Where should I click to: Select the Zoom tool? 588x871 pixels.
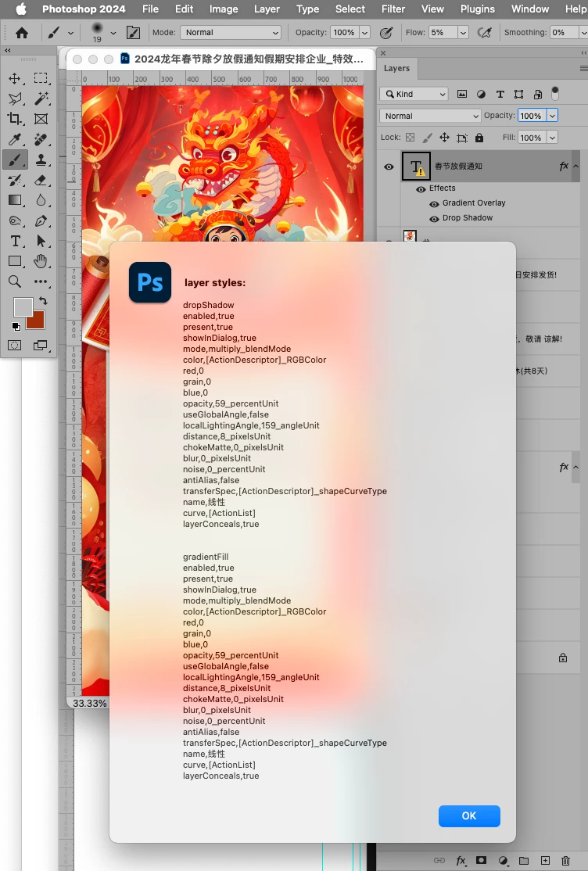coord(15,281)
